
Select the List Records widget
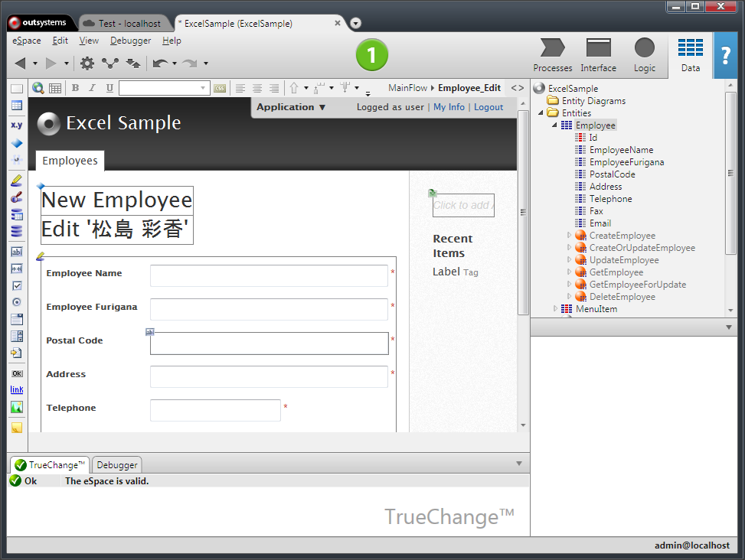[x=17, y=231]
